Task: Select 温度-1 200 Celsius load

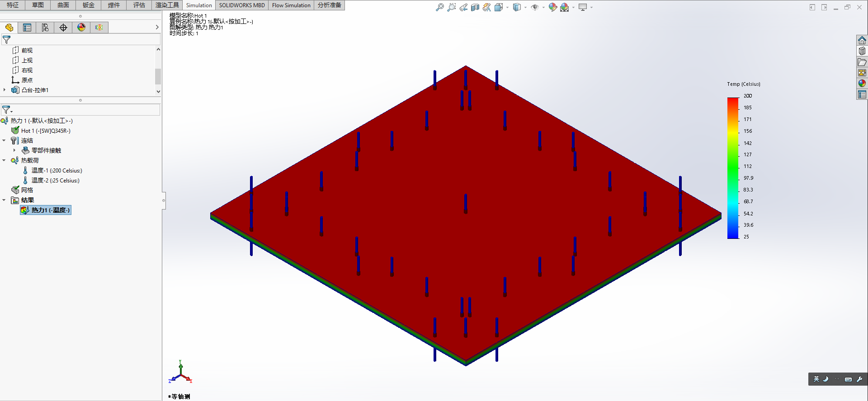Action: (52, 170)
